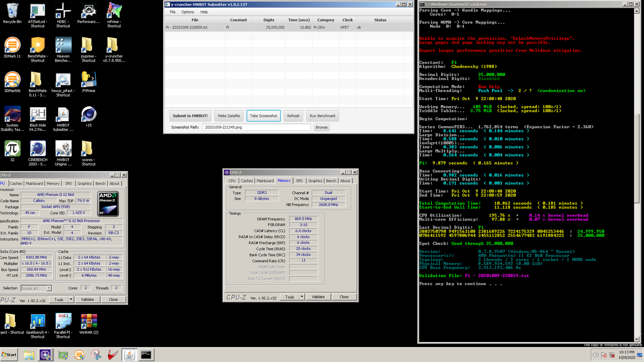644x362 pixels.
Task: Open scores shortcut folder icon
Action: (89, 153)
